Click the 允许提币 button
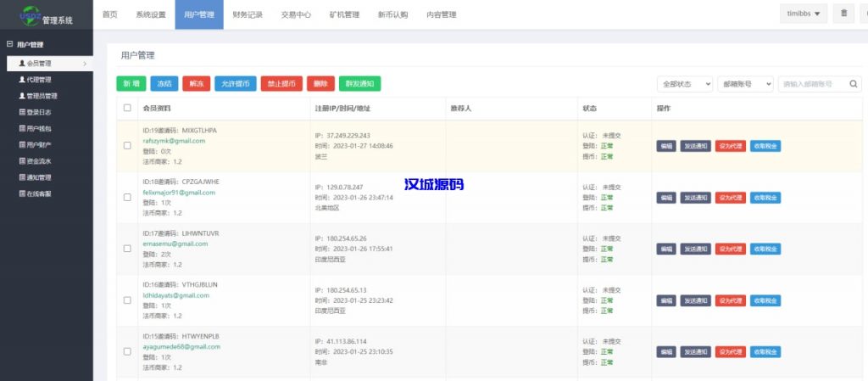The image size is (868, 381). pos(236,84)
